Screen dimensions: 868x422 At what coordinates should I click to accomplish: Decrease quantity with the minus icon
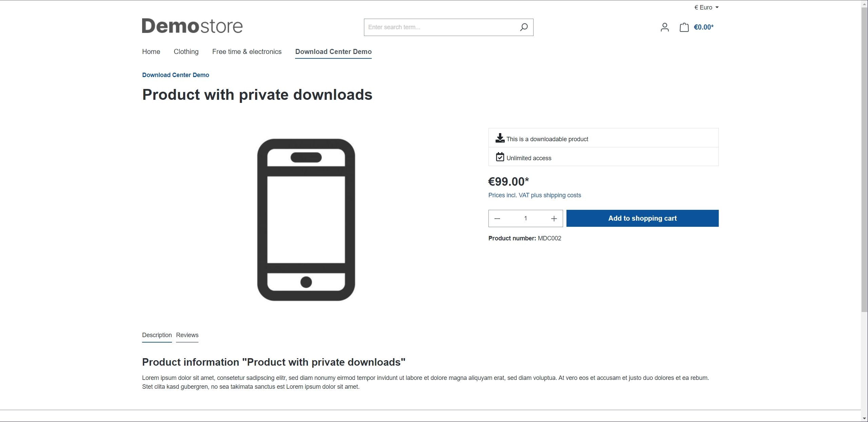497,219
